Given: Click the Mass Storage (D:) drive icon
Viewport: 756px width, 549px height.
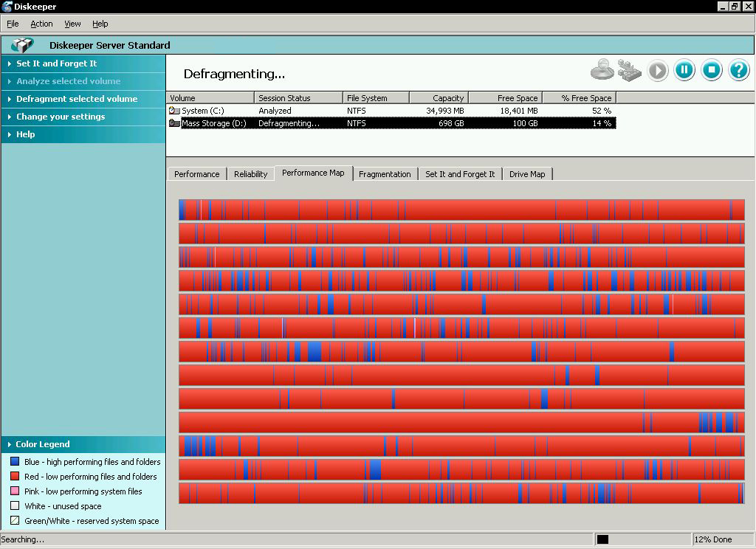Looking at the screenshot, I should point(174,123).
